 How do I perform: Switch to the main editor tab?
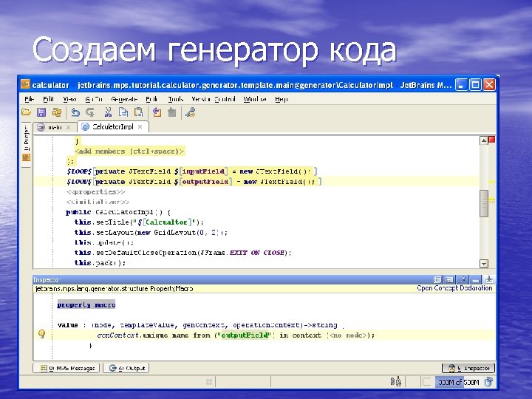[x=54, y=127]
